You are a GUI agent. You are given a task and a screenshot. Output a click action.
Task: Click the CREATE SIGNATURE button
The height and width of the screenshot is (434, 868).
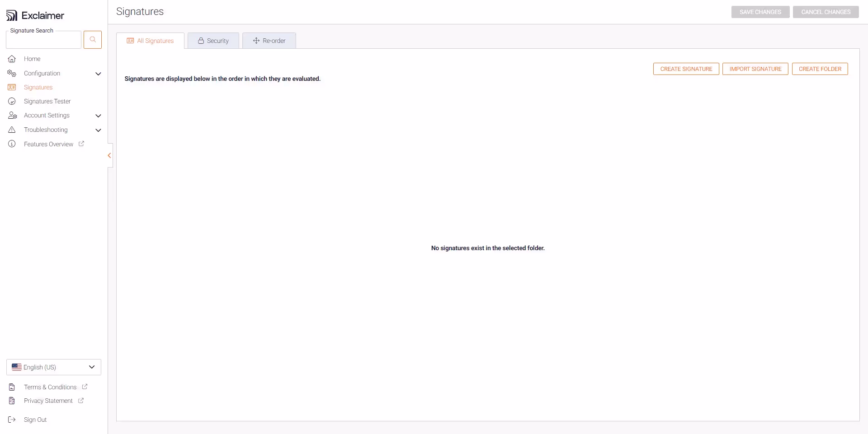[x=686, y=69]
